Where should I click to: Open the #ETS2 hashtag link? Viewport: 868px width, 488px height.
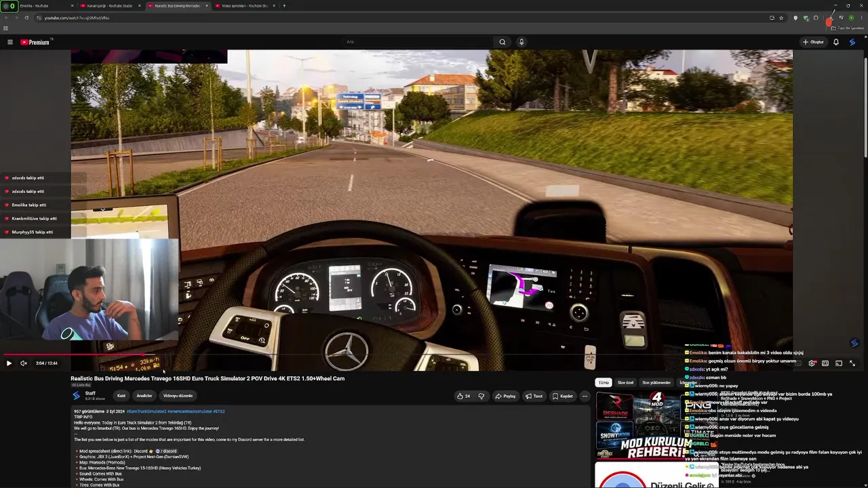pos(219,411)
